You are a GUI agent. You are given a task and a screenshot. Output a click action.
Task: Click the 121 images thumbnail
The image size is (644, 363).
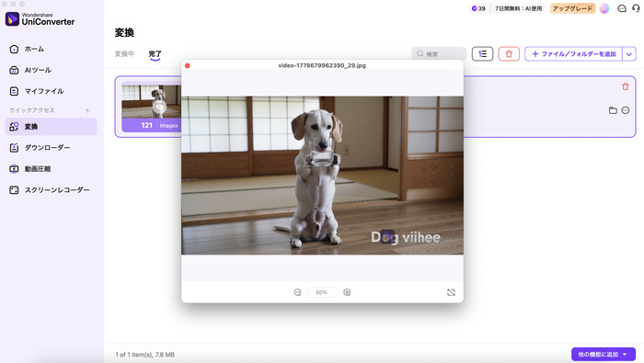click(151, 107)
